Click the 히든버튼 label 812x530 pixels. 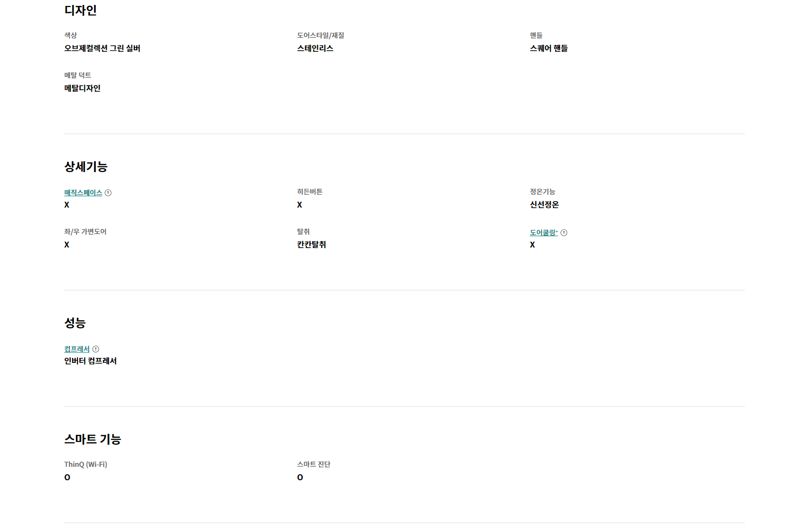point(310,192)
